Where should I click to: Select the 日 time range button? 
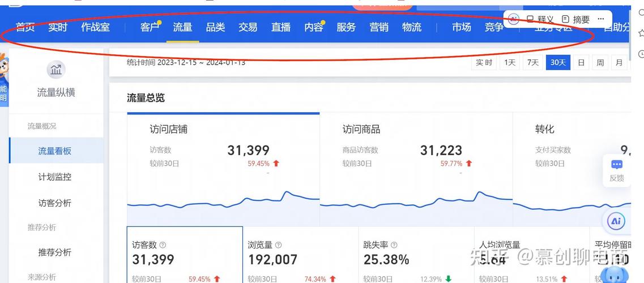[581, 63]
